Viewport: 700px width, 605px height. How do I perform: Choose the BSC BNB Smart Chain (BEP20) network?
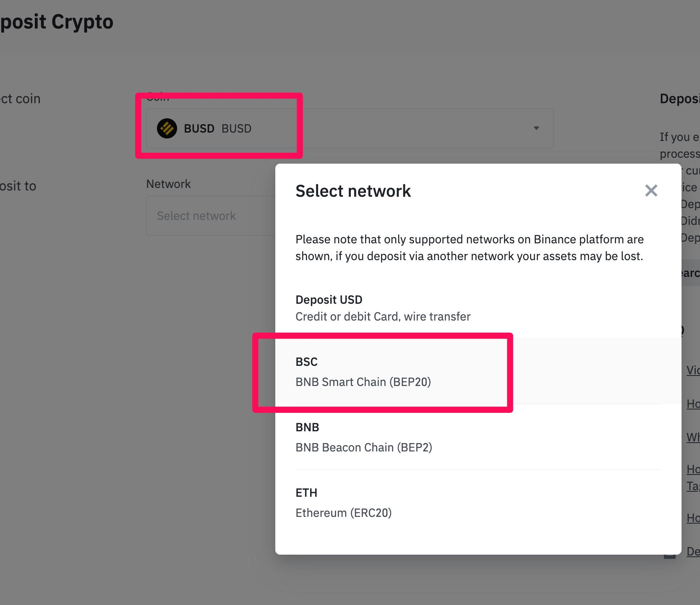(478, 372)
